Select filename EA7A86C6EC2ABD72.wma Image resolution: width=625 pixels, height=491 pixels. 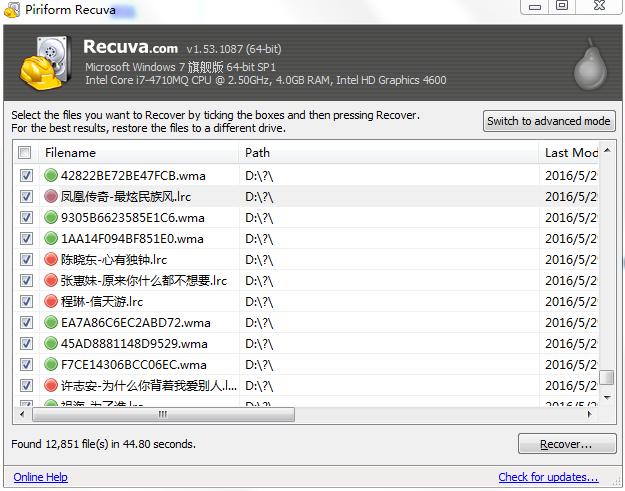click(136, 322)
